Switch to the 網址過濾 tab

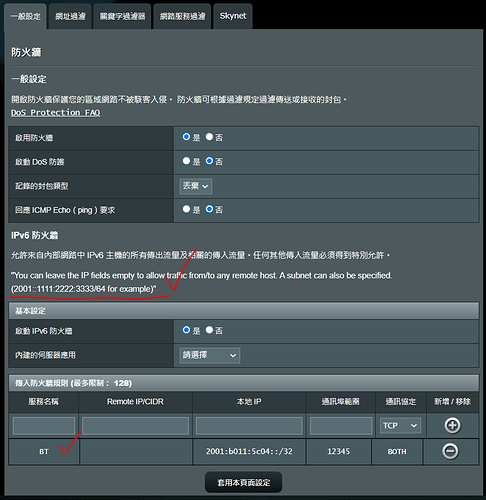pos(70,16)
